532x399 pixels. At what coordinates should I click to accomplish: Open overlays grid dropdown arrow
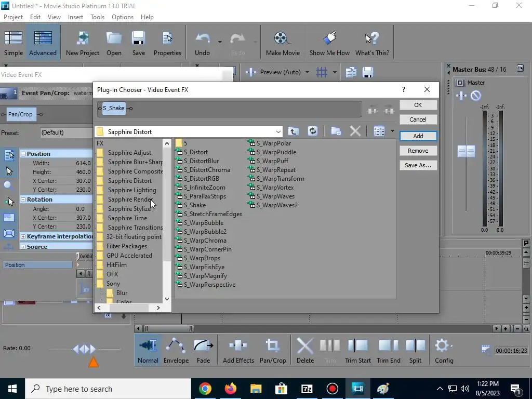(x=335, y=72)
